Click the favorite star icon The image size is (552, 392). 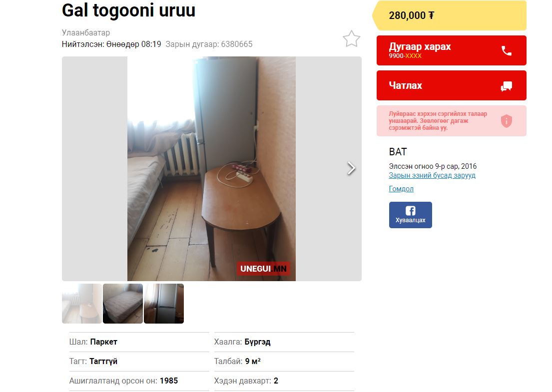click(351, 39)
